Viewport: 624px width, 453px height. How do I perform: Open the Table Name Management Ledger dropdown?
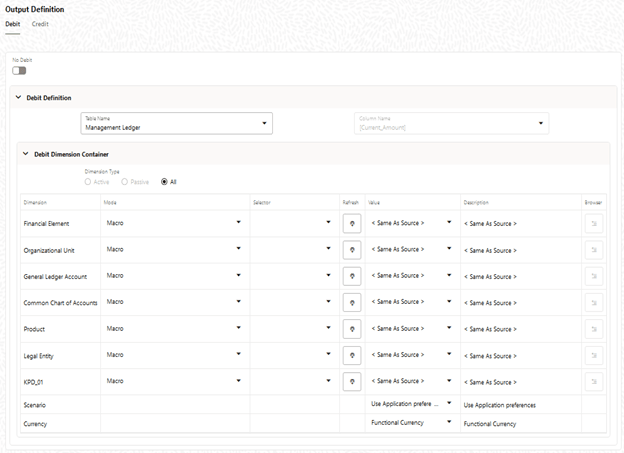click(177, 123)
